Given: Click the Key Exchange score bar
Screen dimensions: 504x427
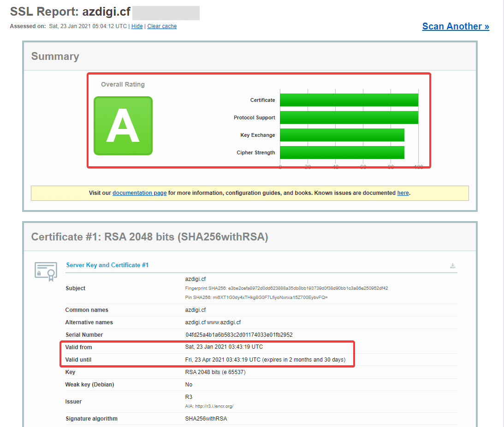Looking at the screenshot, I should [342, 135].
